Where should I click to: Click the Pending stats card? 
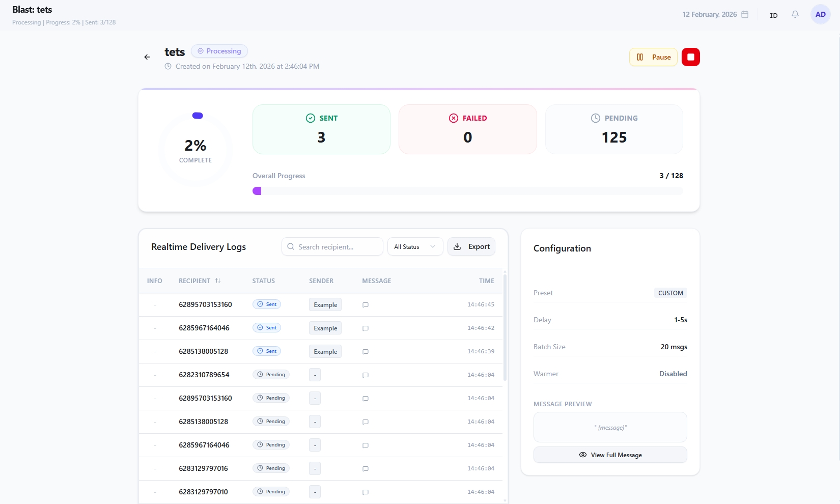(x=614, y=129)
